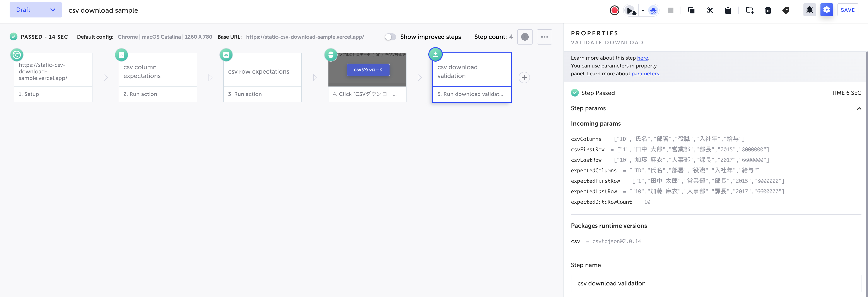The image size is (868, 297).
Task: Click the Step name input field
Action: coord(716,283)
